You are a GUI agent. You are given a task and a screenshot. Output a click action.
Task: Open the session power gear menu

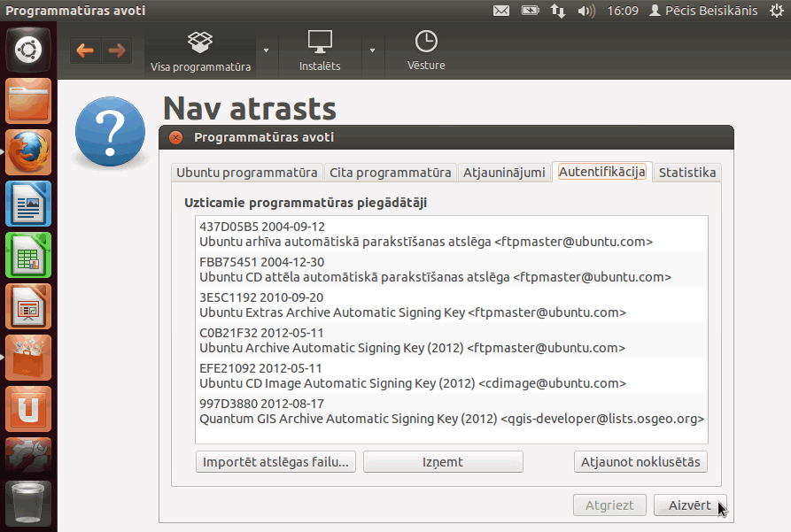777,11
